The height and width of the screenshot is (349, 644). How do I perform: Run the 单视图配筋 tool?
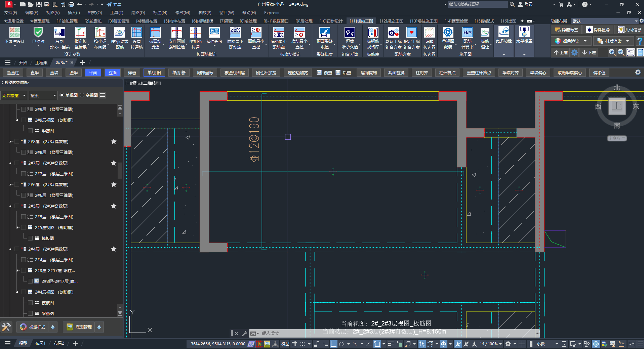[x=448, y=33]
